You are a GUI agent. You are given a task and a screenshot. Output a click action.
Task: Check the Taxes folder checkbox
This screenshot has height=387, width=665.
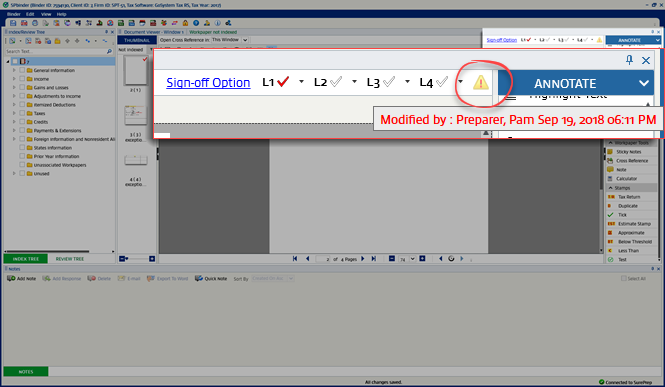pos(22,113)
